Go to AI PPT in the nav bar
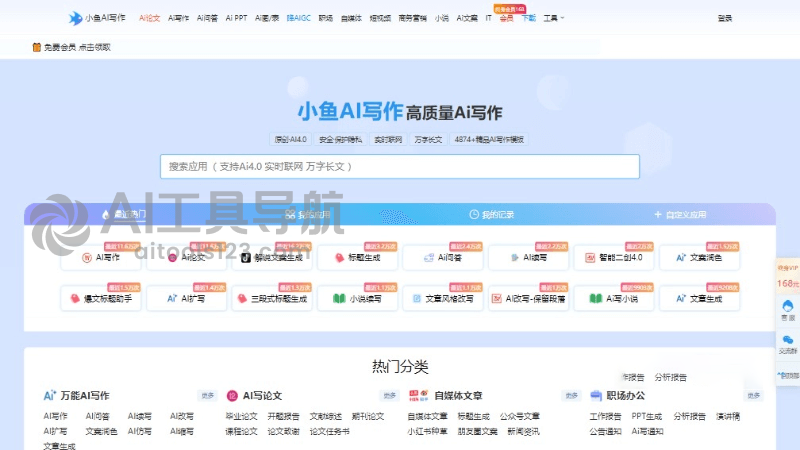The height and width of the screenshot is (450, 800). [x=236, y=18]
